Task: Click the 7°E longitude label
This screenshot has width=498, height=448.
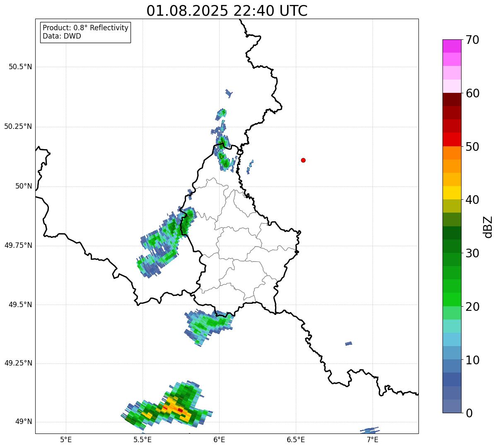Action: pos(372,439)
